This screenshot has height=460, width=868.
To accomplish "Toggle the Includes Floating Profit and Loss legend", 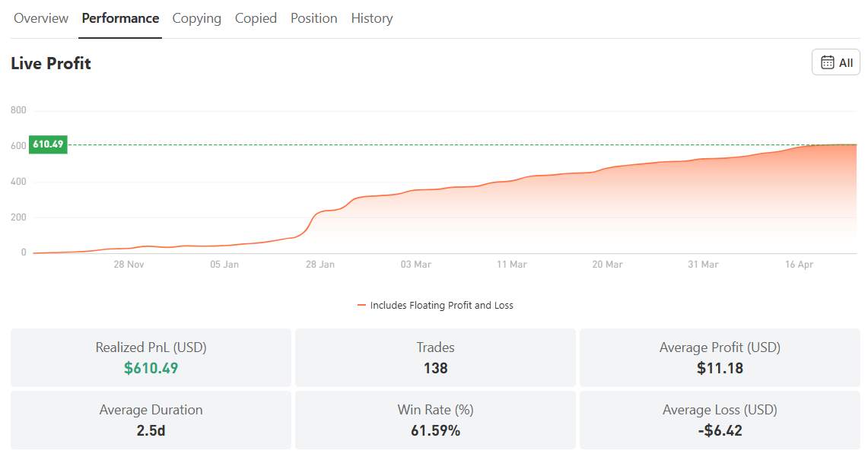I will (437, 305).
